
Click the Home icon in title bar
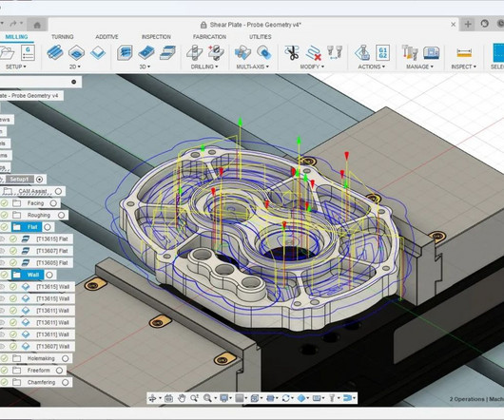(37, 25)
